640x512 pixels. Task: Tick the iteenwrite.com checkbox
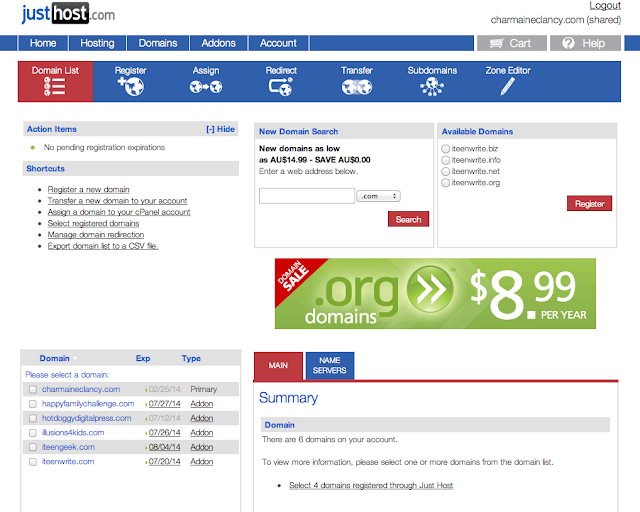pos(33,462)
